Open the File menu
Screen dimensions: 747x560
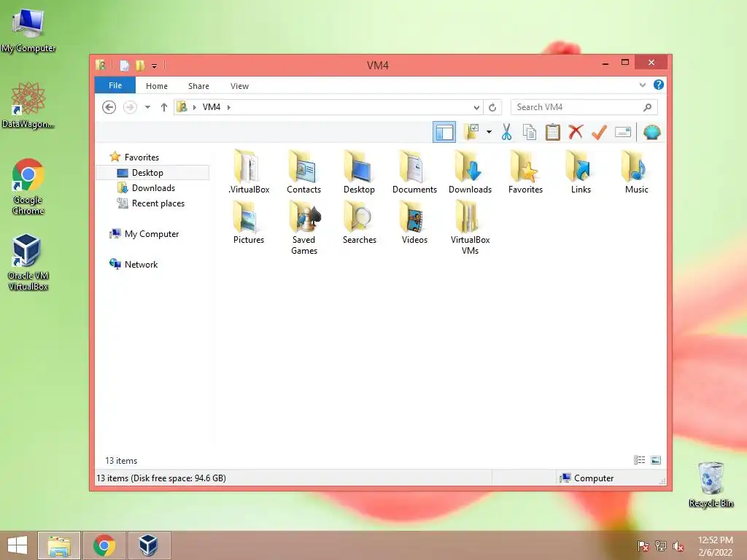coord(115,86)
